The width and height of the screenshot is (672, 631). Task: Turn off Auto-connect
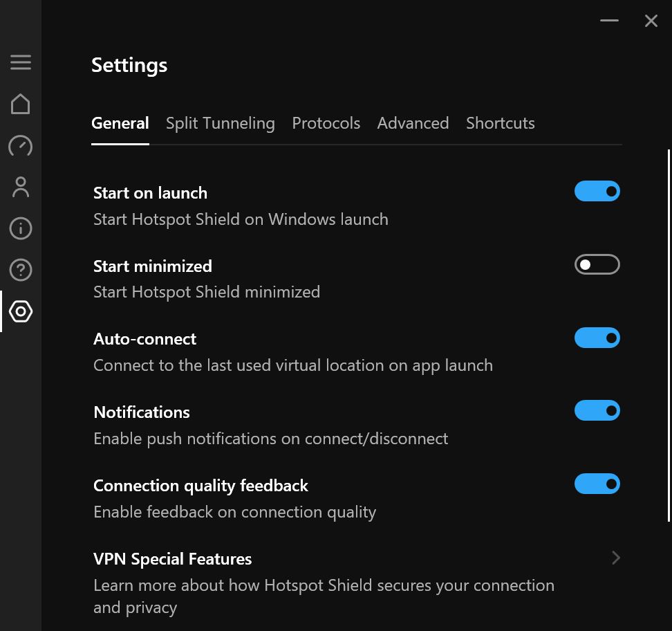point(597,338)
